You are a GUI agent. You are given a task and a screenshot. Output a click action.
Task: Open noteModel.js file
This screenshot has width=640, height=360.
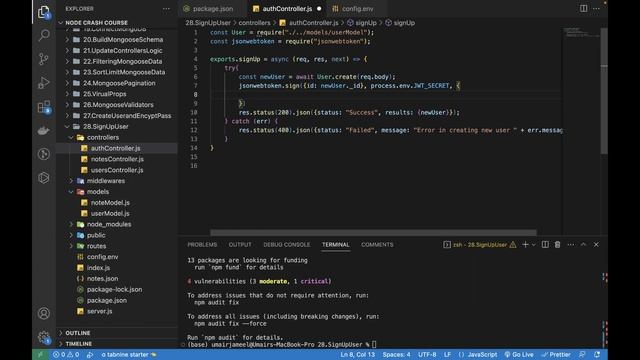[x=117, y=202]
